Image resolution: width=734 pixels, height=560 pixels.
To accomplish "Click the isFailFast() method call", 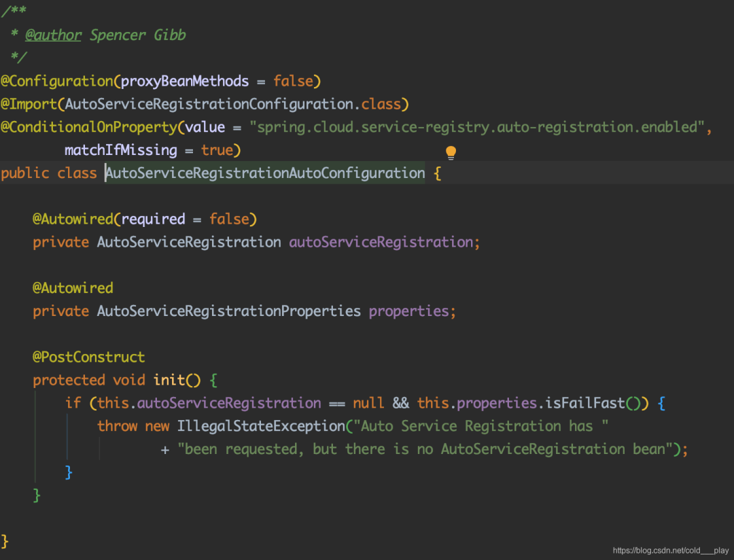I will tap(585, 403).
